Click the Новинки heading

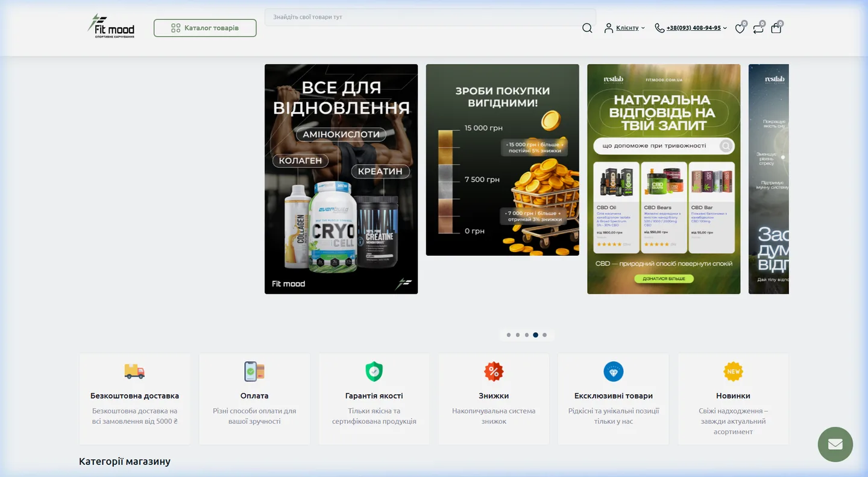733,396
